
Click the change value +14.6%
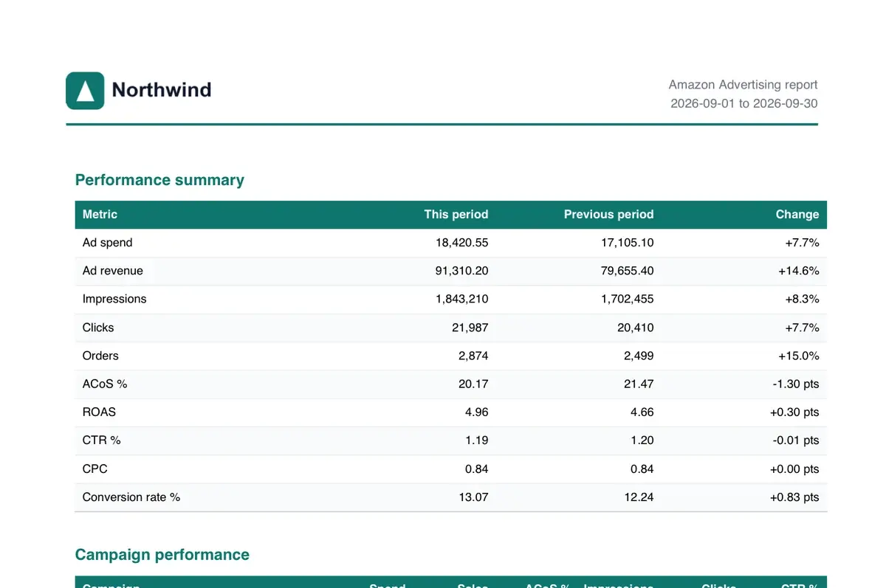coord(798,271)
